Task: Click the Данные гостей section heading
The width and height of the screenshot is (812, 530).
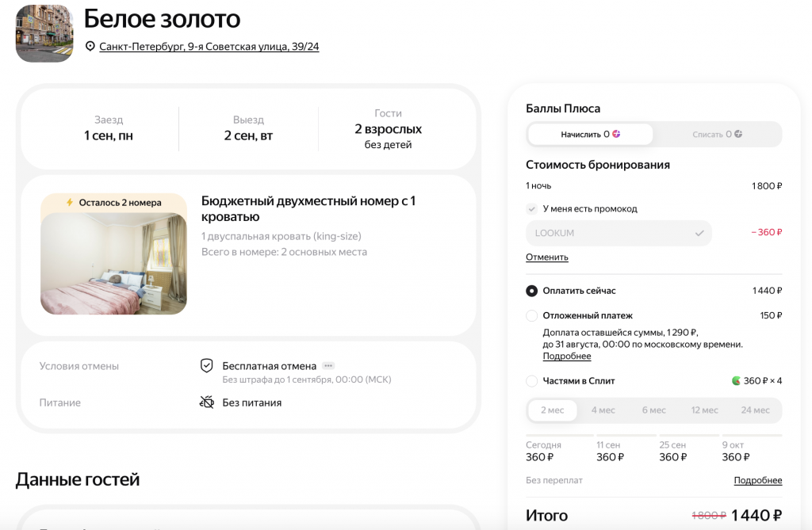Action: click(x=78, y=480)
